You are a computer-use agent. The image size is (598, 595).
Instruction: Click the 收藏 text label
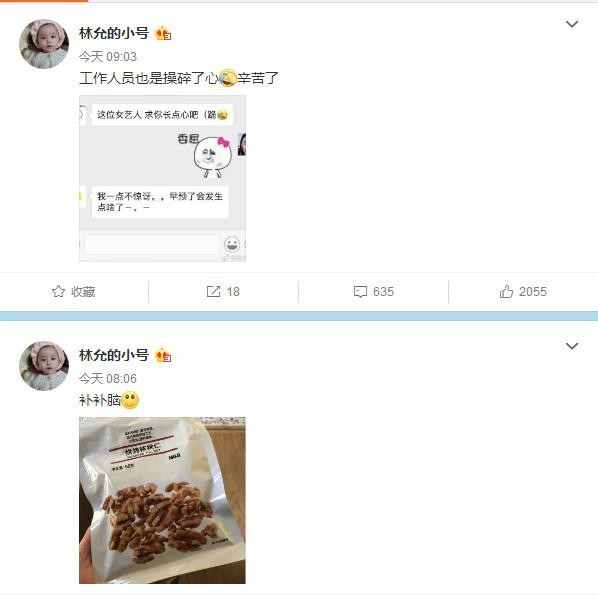83,292
